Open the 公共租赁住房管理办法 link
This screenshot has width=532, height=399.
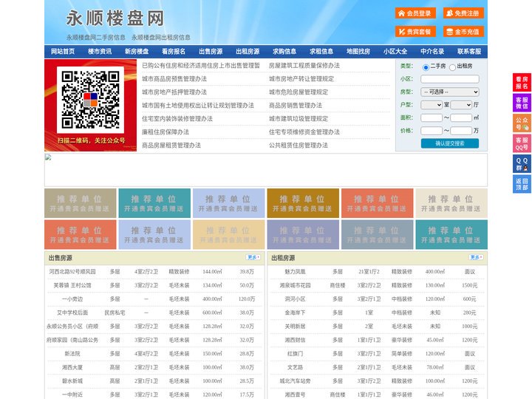pyautogui.click(x=299, y=146)
